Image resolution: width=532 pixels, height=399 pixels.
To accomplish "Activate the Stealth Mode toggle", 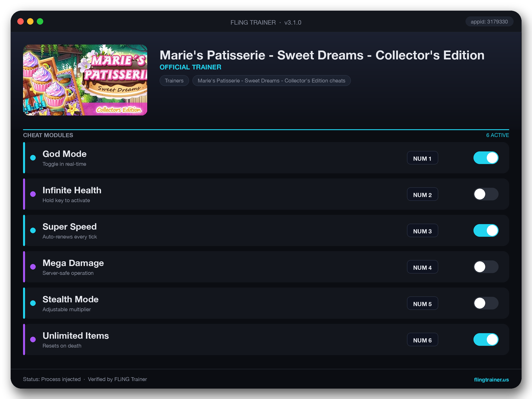I will pos(486,303).
